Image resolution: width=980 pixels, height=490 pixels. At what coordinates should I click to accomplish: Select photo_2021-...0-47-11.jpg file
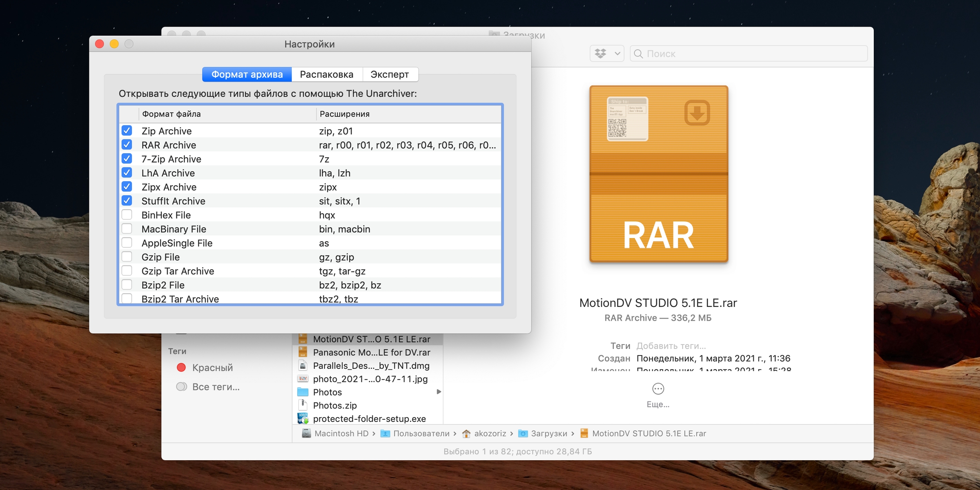(368, 379)
